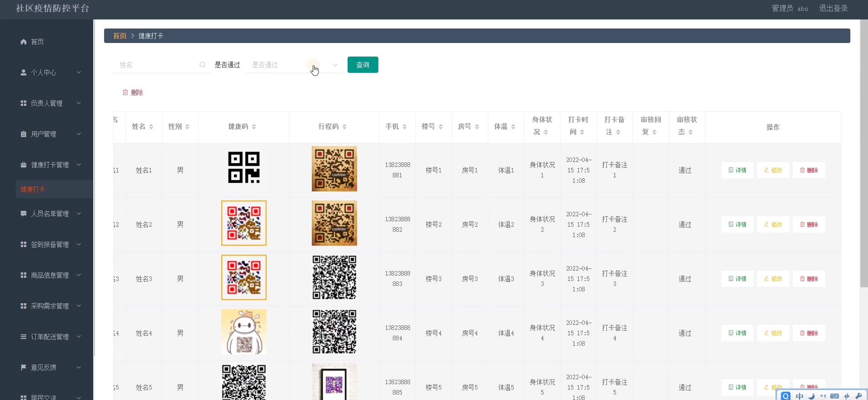
Task: Click 姓名1's black-and-white health QR code
Action: 244,167
